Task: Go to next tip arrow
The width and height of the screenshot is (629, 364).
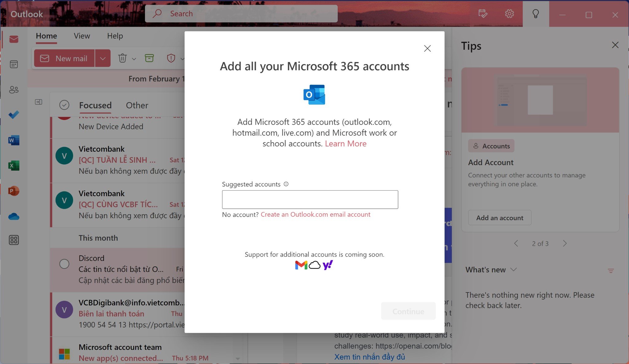Action: 565,243
